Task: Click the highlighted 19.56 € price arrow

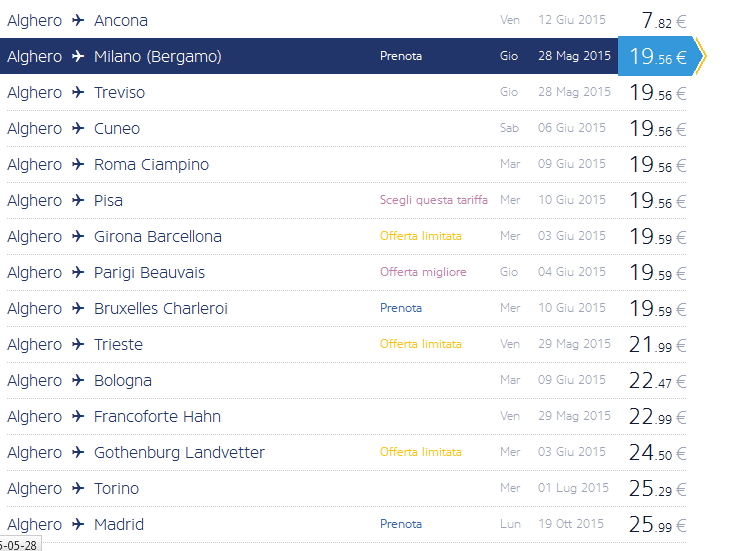Action: (x=658, y=57)
